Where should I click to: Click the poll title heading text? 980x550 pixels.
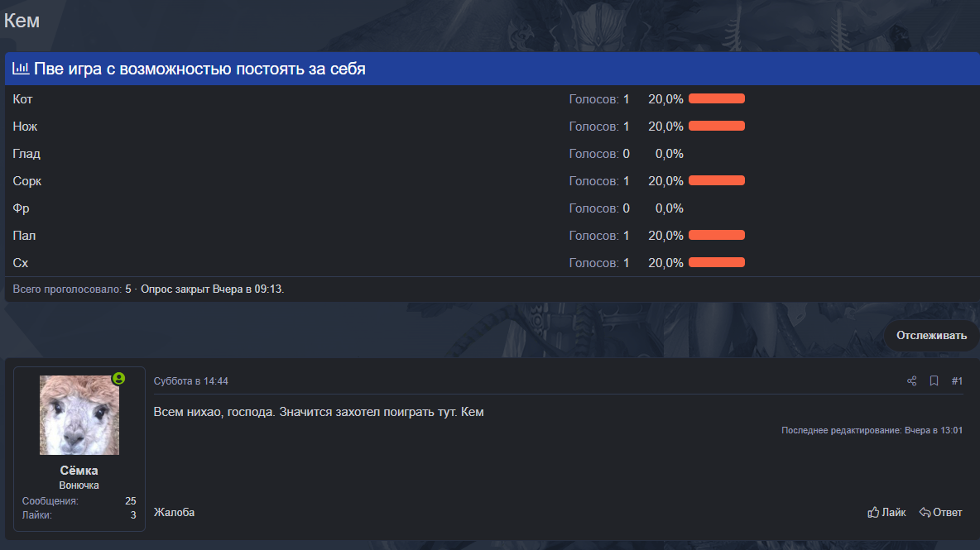tap(199, 69)
